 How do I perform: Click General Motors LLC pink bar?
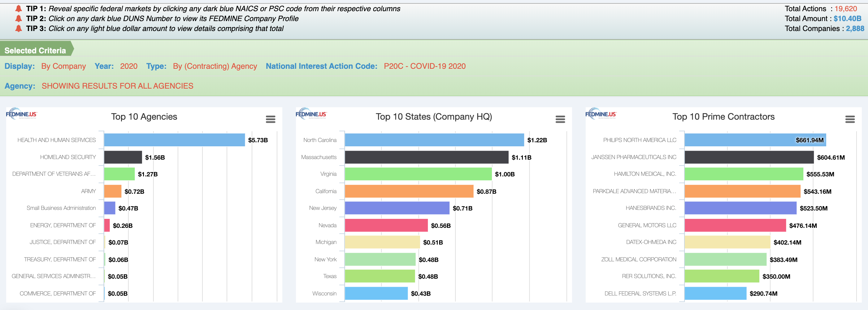(735, 225)
